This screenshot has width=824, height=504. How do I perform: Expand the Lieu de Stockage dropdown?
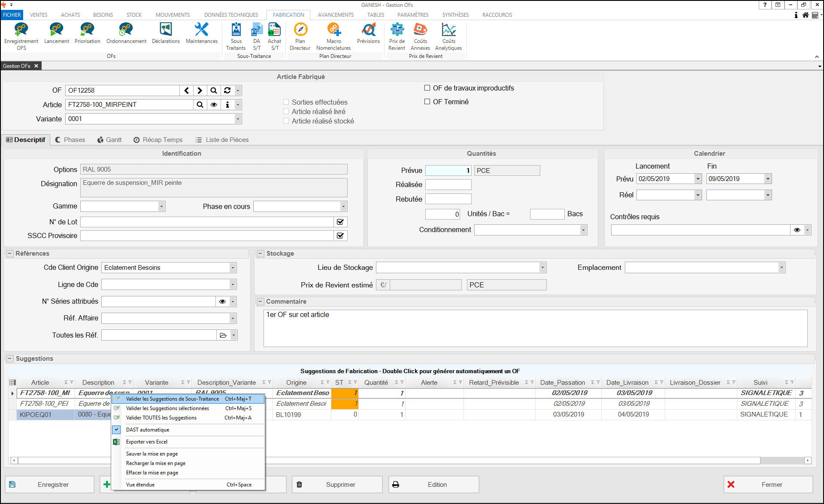tap(542, 268)
